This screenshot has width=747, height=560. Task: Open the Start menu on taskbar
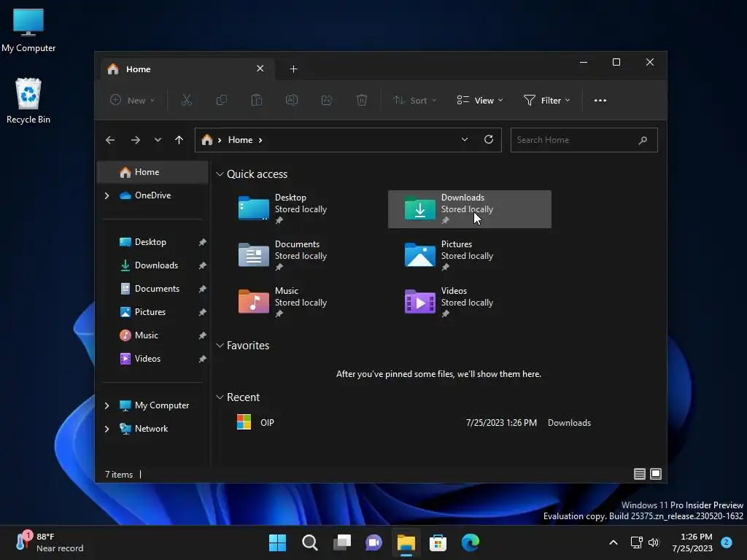[277, 542]
